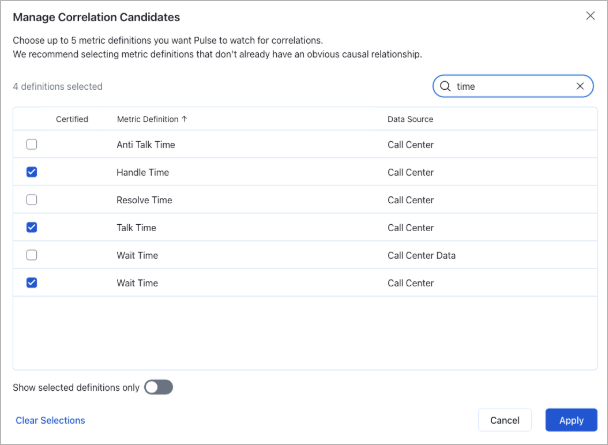Click the Certified column header
The height and width of the screenshot is (445, 608).
[x=72, y=119]
